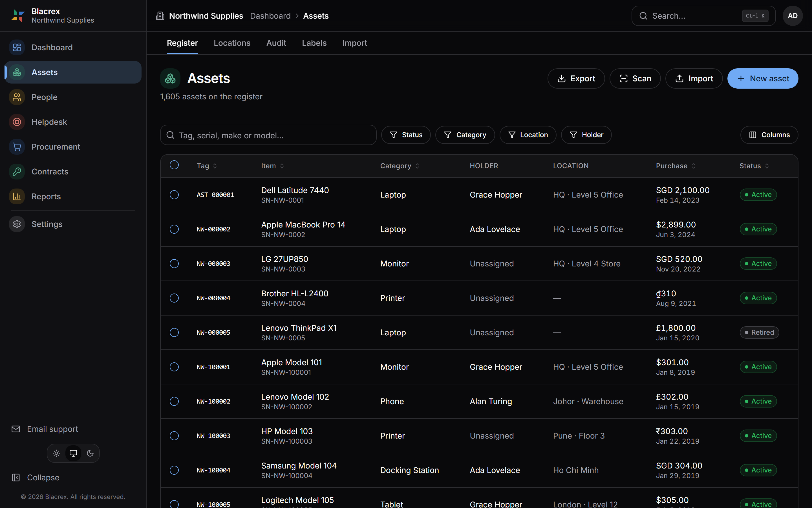Screen dimensions: 812x508
Task: Click the Collapse sidebar icon
Action: 16,478
